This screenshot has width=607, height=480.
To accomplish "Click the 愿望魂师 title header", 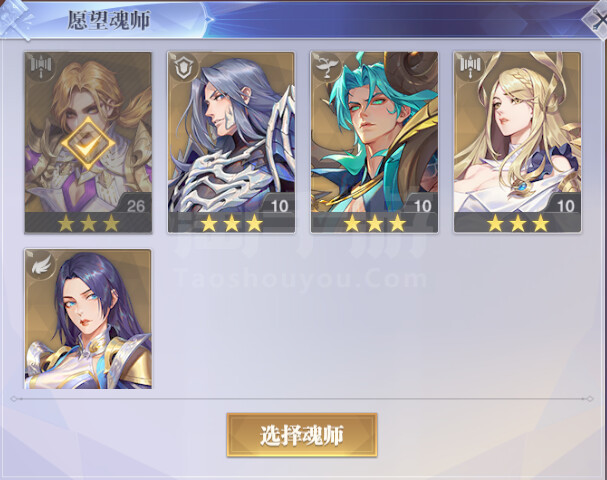I will [x=109, y=20].
